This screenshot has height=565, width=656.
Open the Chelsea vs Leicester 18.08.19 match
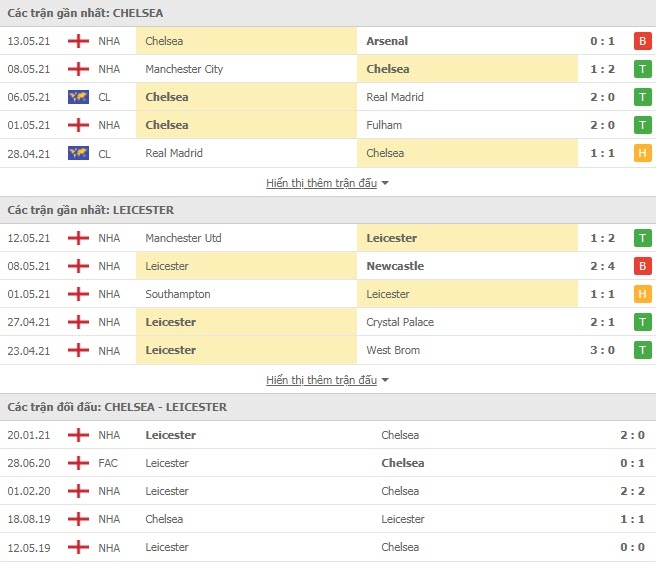coord(328,519)
